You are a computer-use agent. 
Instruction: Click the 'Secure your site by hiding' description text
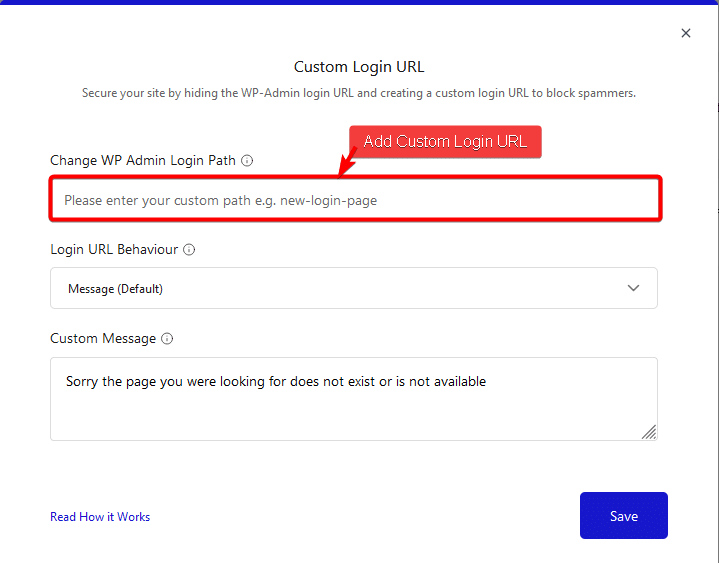[359, 93]
